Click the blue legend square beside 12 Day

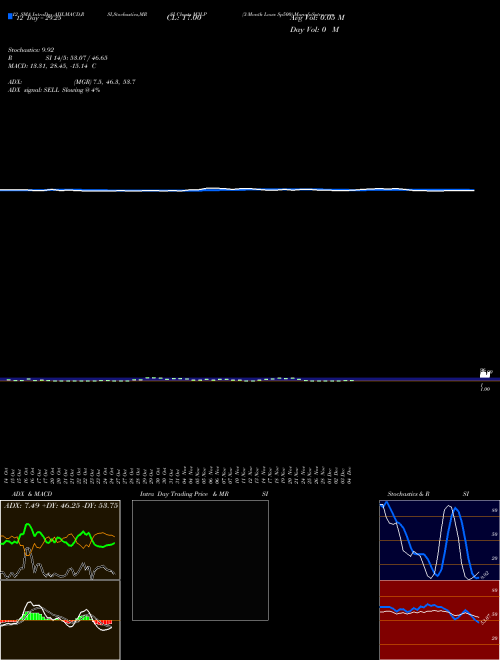pyautogui.click(x=10, y=16)
